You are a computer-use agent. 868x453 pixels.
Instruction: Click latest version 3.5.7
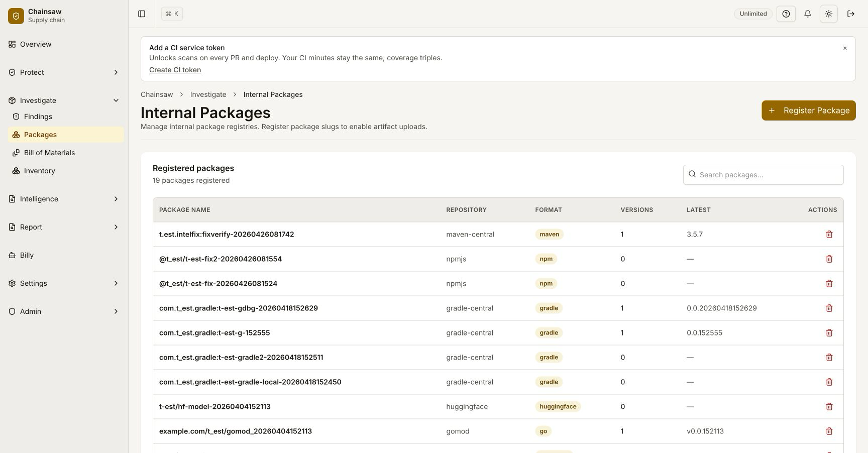coord(695,235)
